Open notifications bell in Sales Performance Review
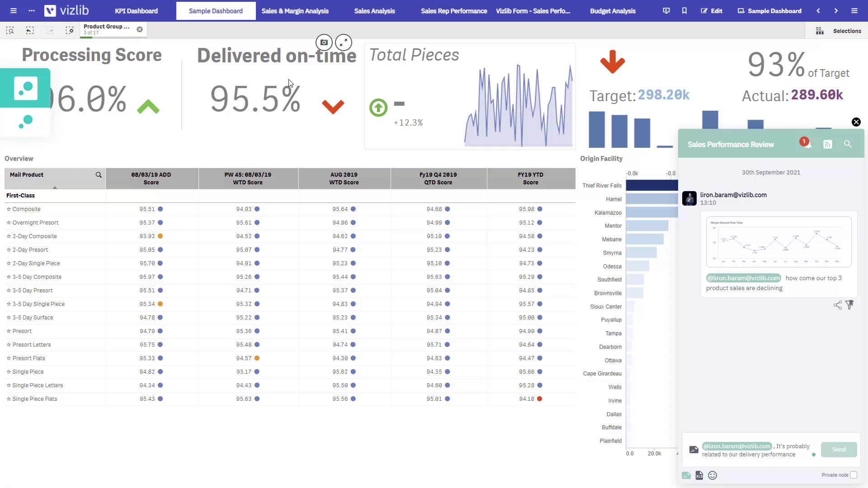868x488 pixels. pos(807,145)
